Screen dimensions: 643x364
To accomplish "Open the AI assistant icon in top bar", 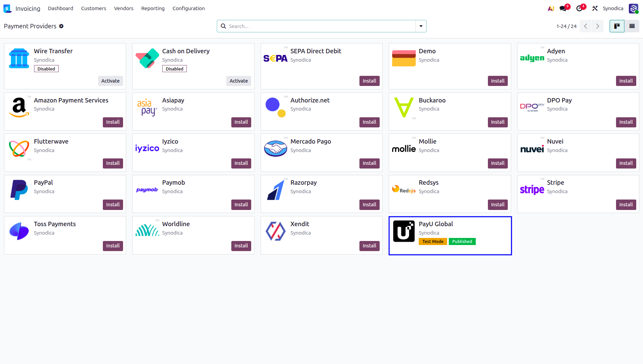I will tap(551, 8).
